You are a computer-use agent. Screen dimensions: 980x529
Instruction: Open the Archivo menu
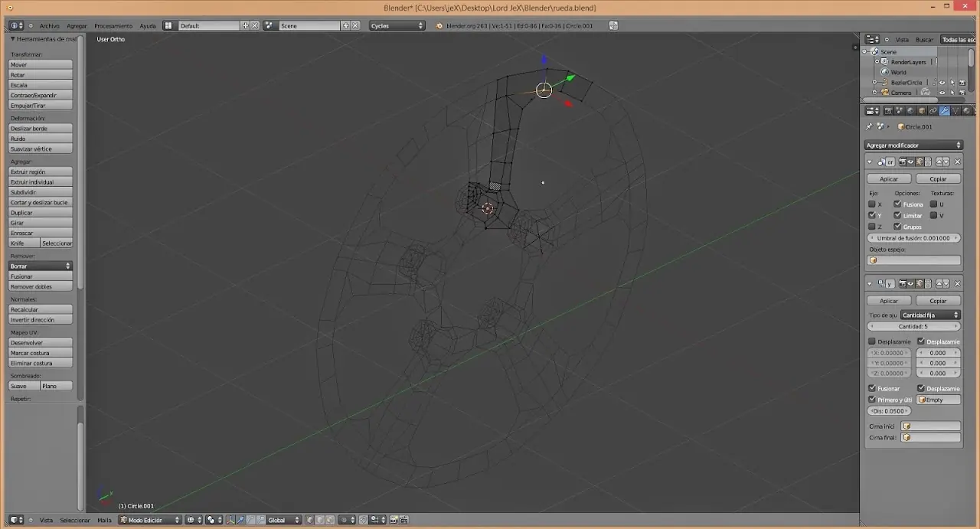coord(49,25)
